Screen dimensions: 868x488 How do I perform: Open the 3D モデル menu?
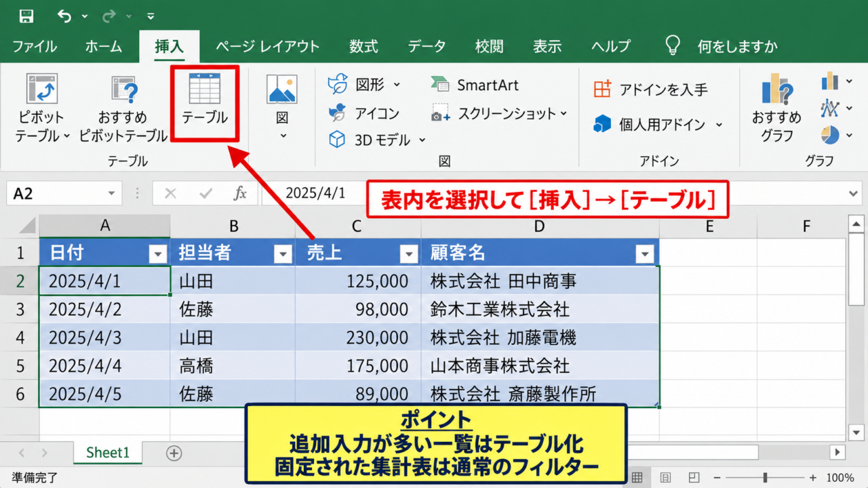pyautogui.click(x=377, y=140)
